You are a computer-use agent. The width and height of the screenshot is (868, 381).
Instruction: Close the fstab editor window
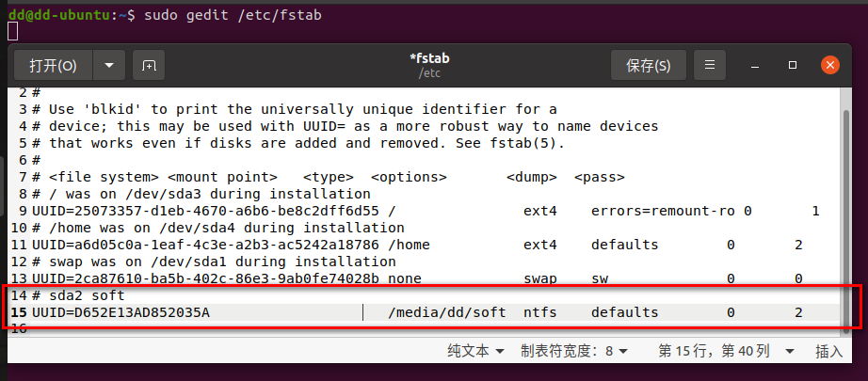829,66
